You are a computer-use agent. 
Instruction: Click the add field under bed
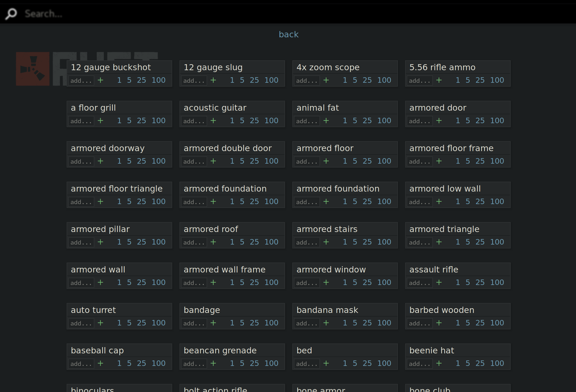pos(307,363)
